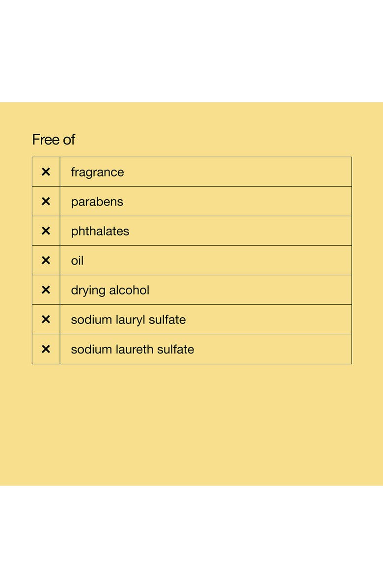Select the X mark beside phthalates
This screenshot has height=588, width=383.
pos(46,231)
